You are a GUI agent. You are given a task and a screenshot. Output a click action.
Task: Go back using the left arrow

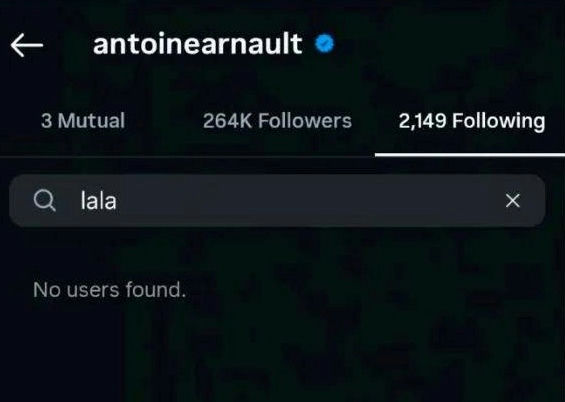point(27,45)
